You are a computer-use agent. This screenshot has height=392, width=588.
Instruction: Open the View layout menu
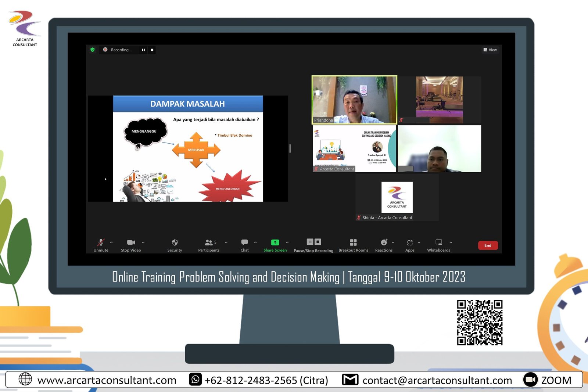click(x=490, y=50)
